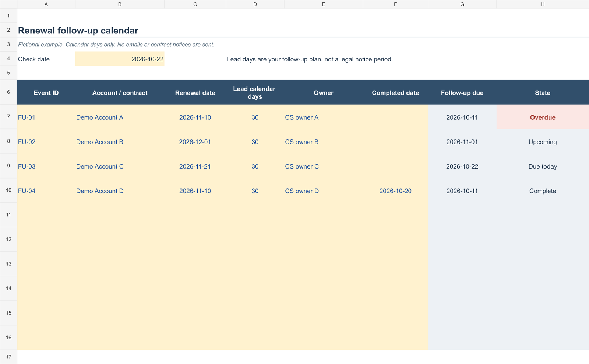Select cell FU-03
This screenshot has width=589, height=364.
[46, 166]
